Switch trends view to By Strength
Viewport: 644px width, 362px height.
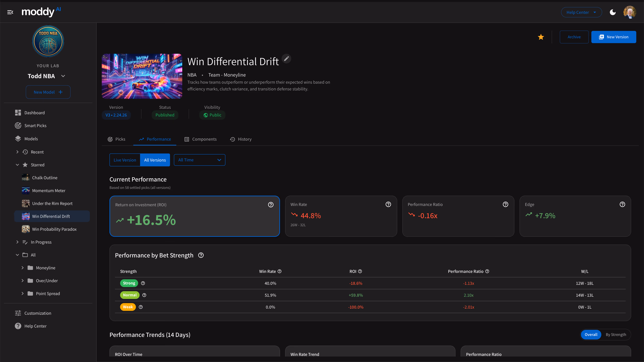coord(616,334)
